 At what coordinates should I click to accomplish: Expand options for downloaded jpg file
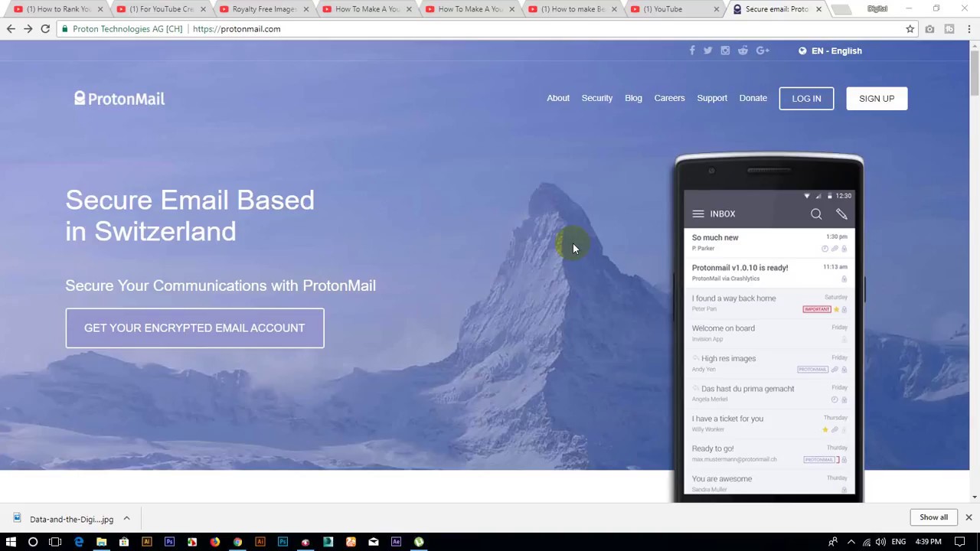[x=126, y=519]
